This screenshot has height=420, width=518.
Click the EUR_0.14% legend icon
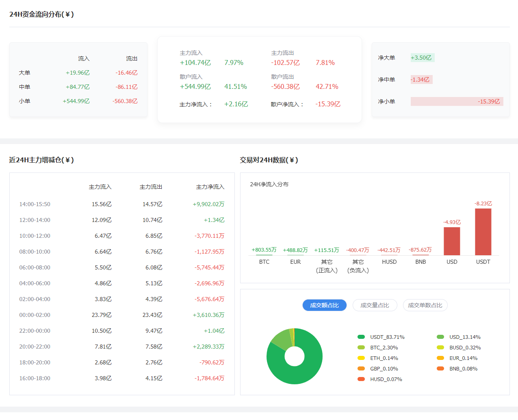click(x=440, y=358)
